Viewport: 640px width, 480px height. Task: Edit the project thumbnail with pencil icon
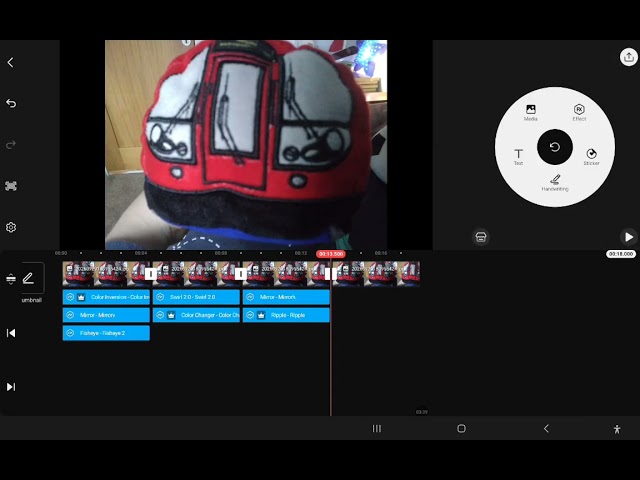[x=29, y=278]
